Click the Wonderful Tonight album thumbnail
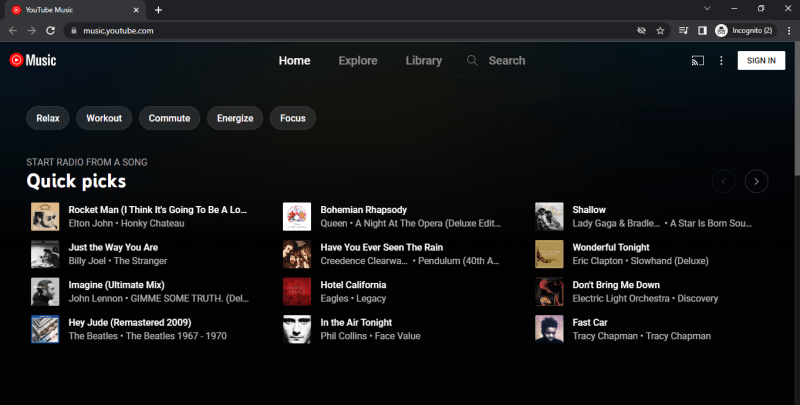The image size is (800, 405). point(549,254)
